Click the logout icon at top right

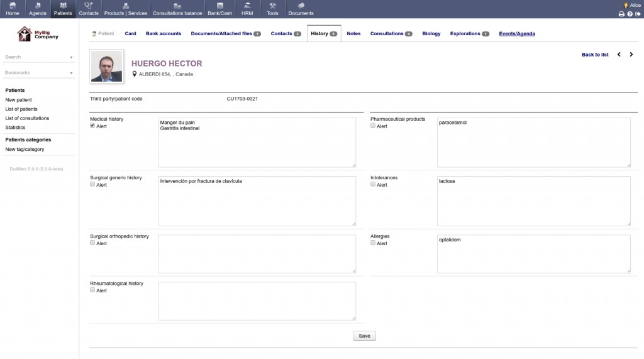pos(638,14)
